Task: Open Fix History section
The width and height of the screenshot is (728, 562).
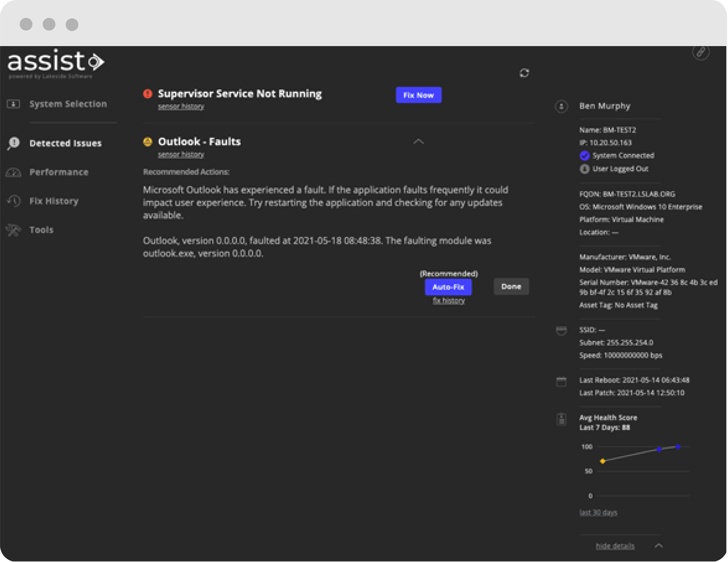Action: (54, 201)
